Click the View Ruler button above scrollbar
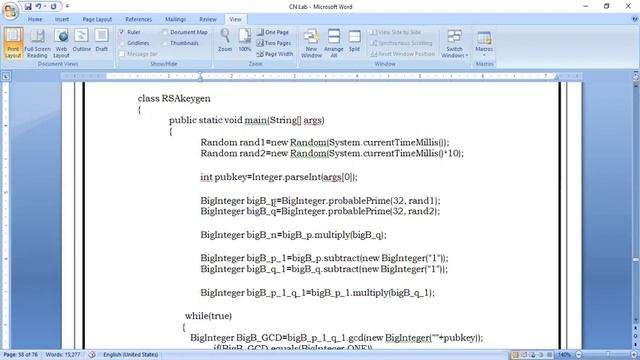 636,76
